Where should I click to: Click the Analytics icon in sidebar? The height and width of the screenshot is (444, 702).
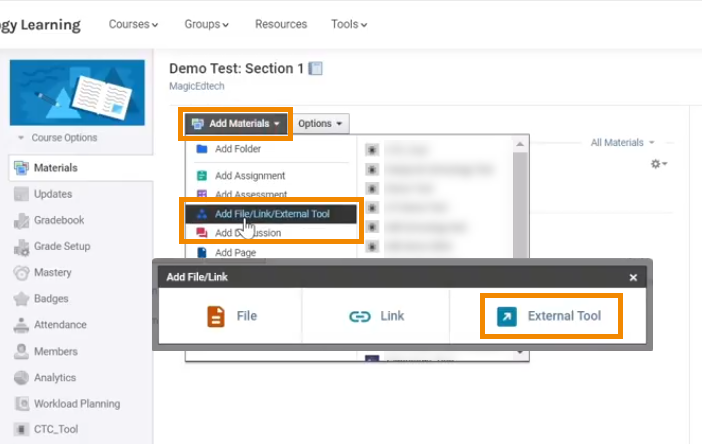22,378
